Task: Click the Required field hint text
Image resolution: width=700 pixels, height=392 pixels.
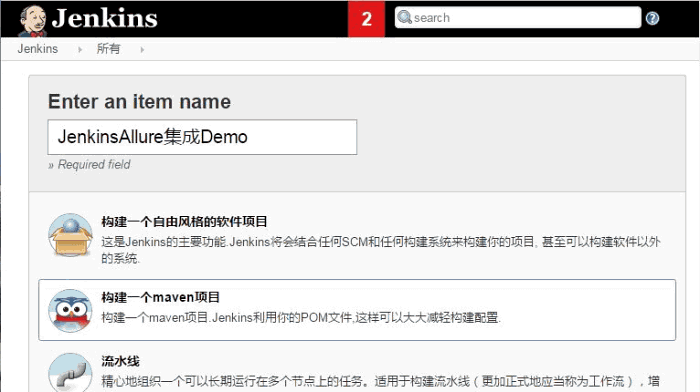Action: pyautogui.click(x=89, y=165)
